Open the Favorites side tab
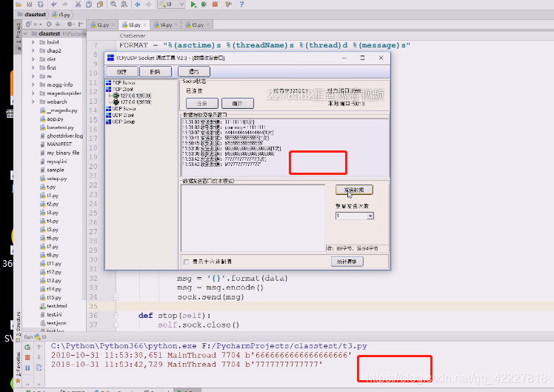The width and height of the screenshot is (554, 392). coord(18,367)
